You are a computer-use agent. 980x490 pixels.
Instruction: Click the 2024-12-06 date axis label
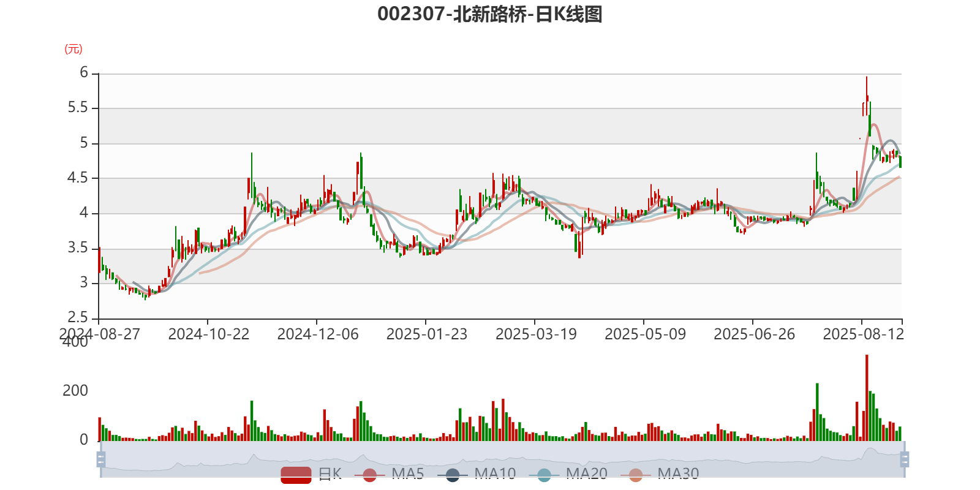(318, 334)
